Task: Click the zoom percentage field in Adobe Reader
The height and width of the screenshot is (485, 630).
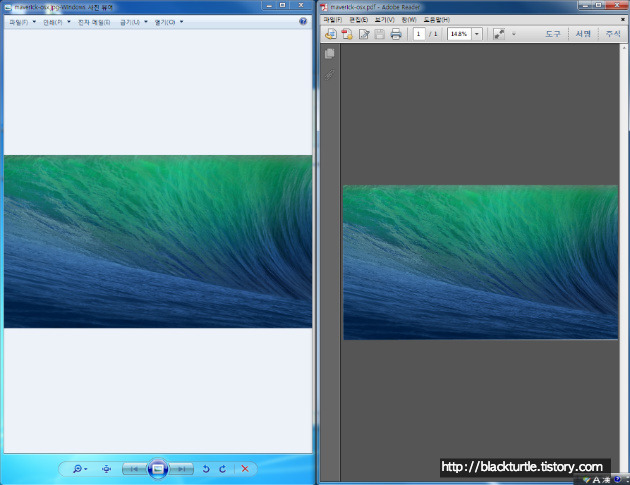Action: coord(459,34)
